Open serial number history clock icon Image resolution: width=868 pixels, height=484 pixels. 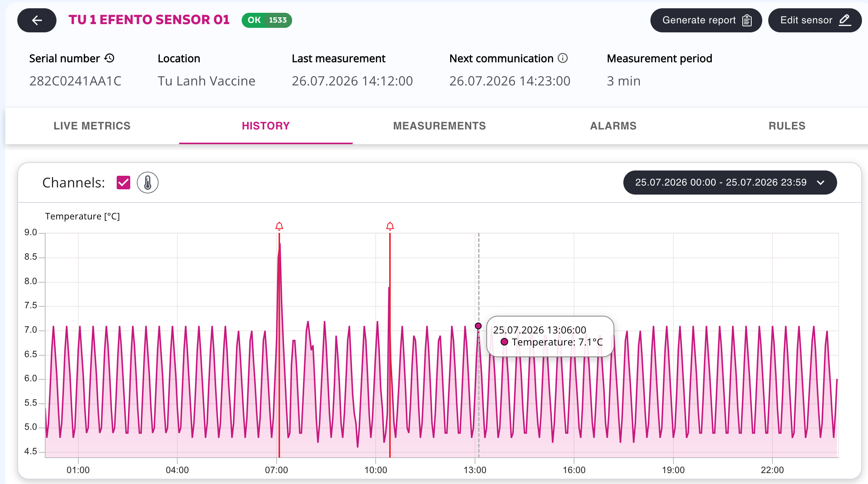click(110, 58)
